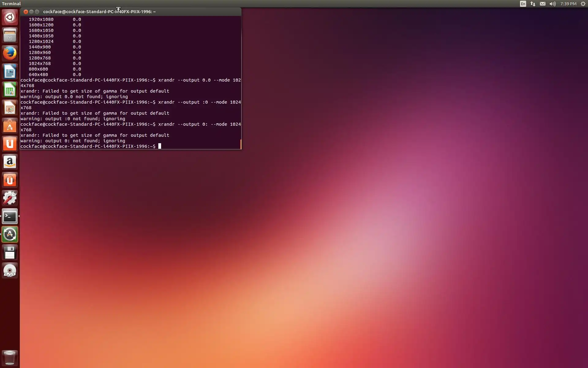Open LibreOffice Impress presentation icon

tap(10, 108)
